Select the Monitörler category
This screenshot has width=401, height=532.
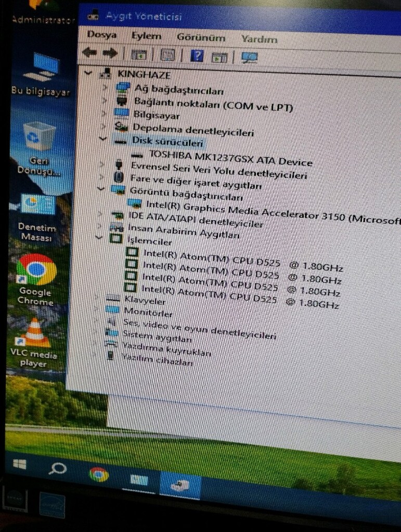pyautogui.click(x=148, y=312)
